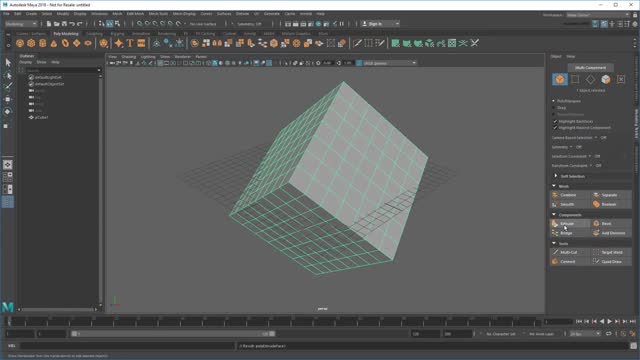The image size is (640, 360).
Task: Switch to Poly Modeling shelf tab
Action: point(66,33)
